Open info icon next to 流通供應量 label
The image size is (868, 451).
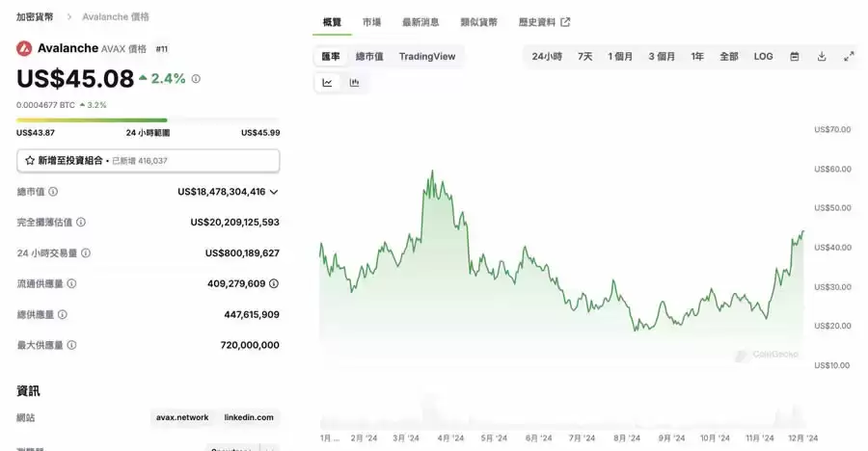coord(72,283)
